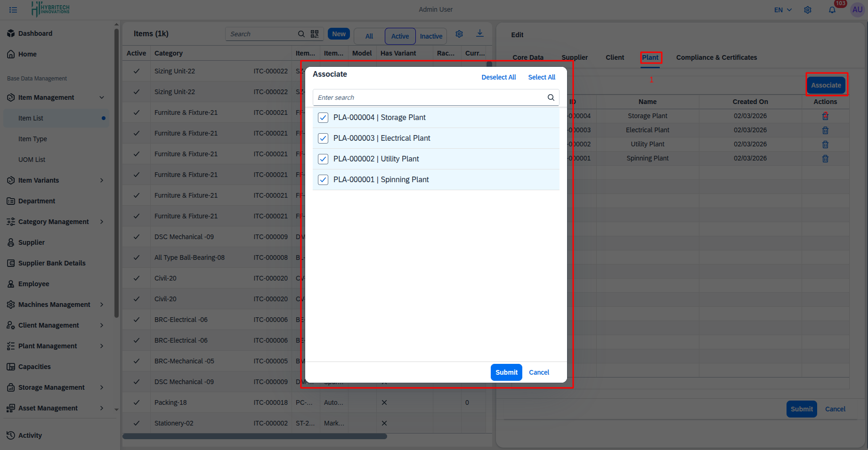Uncheck PLA-000001 Spinning Plant checkbox
This screenshot has width=868, height=450.
[323, 180]
